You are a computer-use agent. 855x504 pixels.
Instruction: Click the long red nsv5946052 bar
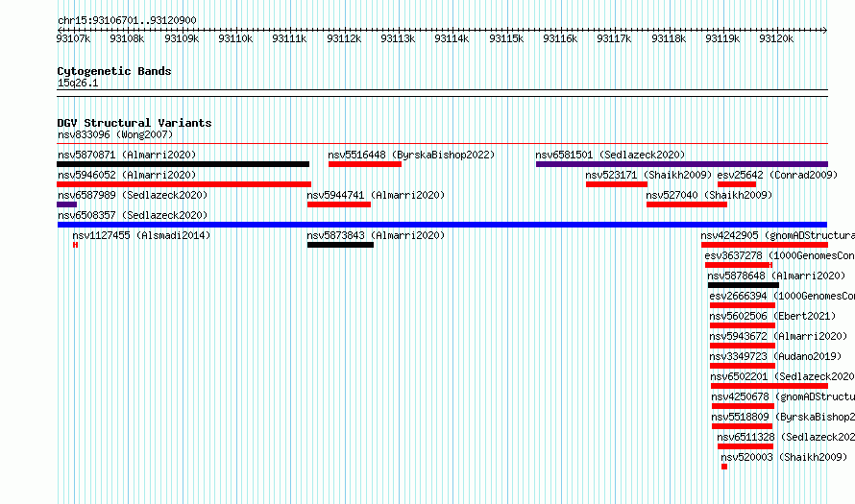(x=184, y=184)
